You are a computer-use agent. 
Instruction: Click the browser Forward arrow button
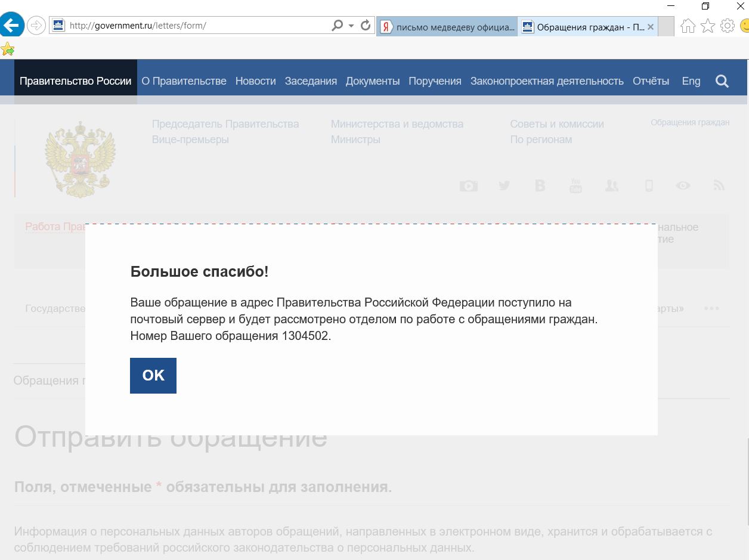pos(36,26)
